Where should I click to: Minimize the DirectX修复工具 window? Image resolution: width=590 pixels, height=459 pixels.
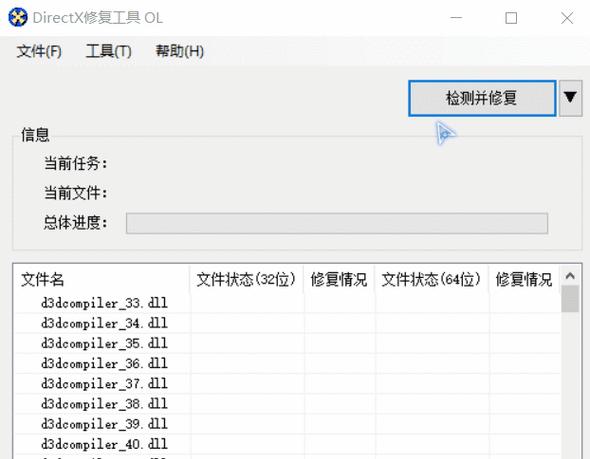[x=456, y=18]
